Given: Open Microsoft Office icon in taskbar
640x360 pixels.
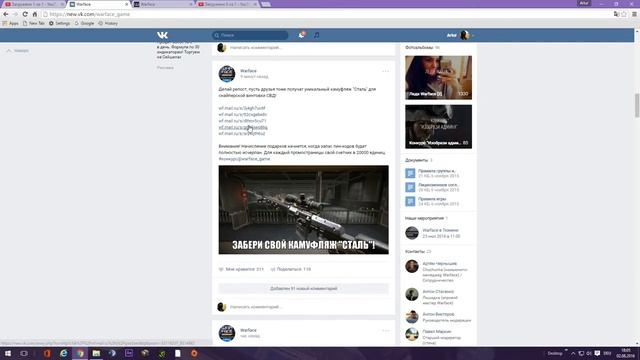Looking at the screenshot, I should (47, 353).
